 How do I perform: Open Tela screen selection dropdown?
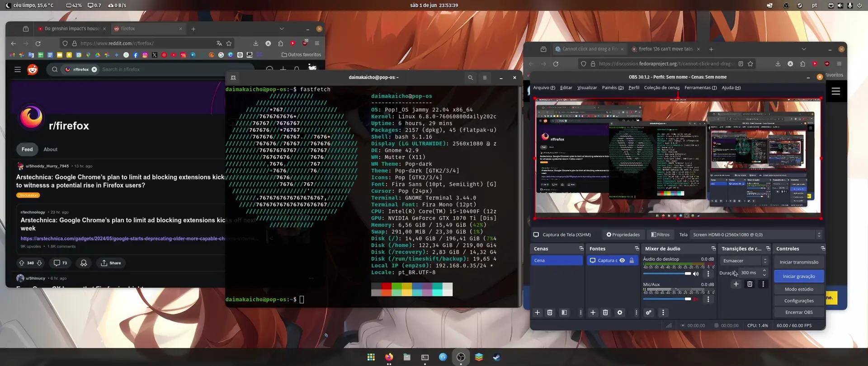(x=756, y=235)
